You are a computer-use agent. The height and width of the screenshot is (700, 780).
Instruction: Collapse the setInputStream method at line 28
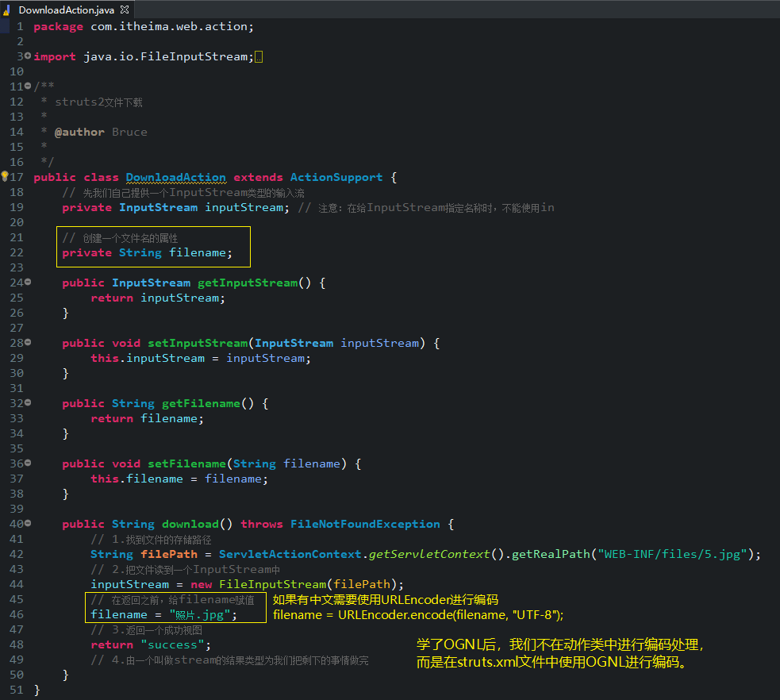(28, 342)
